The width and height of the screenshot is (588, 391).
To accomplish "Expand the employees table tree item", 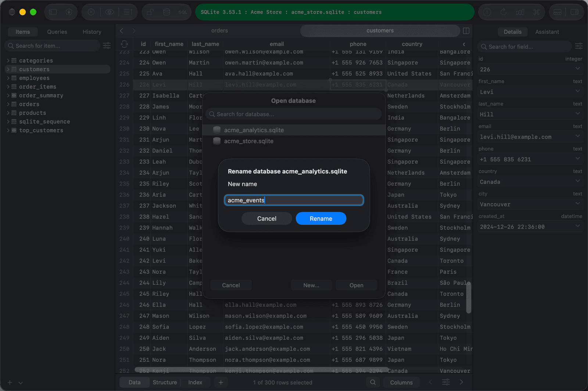I will 8,78.
